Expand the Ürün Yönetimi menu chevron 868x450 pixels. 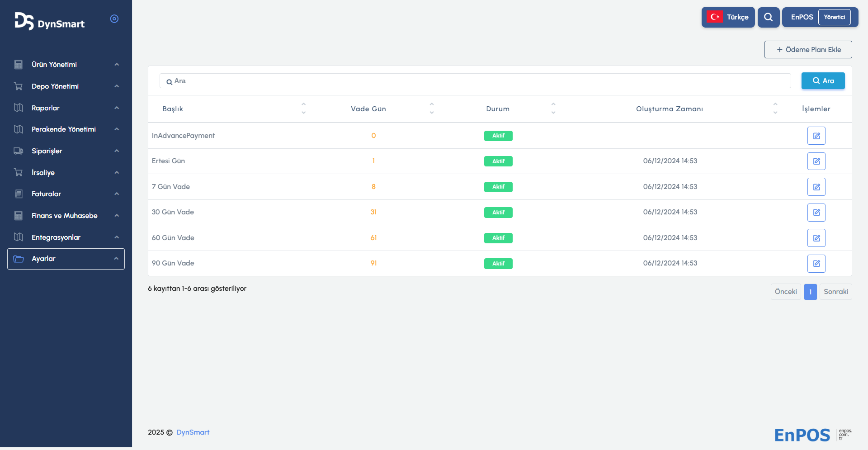[117, 65]
